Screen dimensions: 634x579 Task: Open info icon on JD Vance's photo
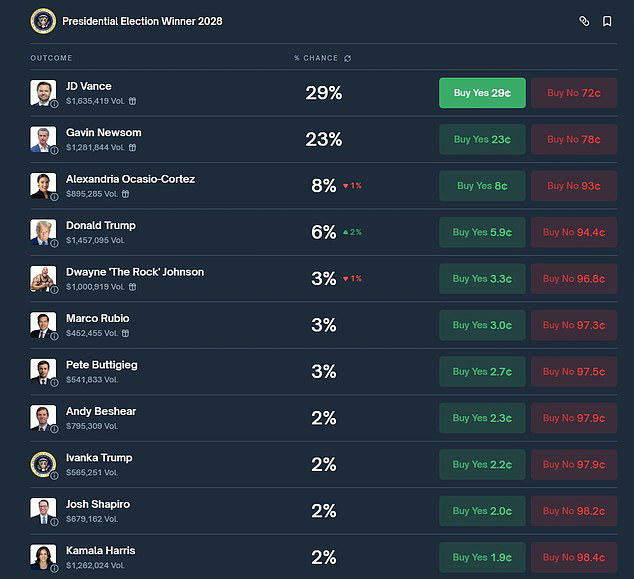click(54, 104)
